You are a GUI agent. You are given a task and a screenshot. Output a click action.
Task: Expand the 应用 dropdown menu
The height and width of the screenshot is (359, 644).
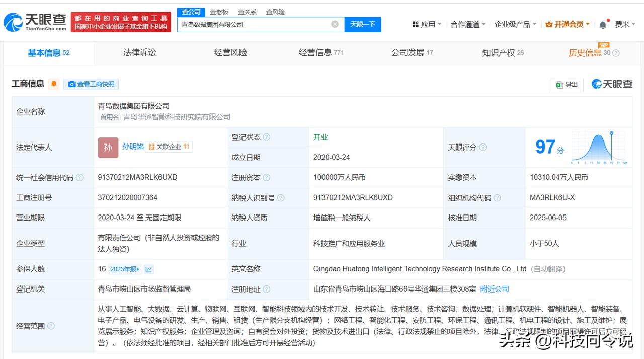tap(427, 24)
